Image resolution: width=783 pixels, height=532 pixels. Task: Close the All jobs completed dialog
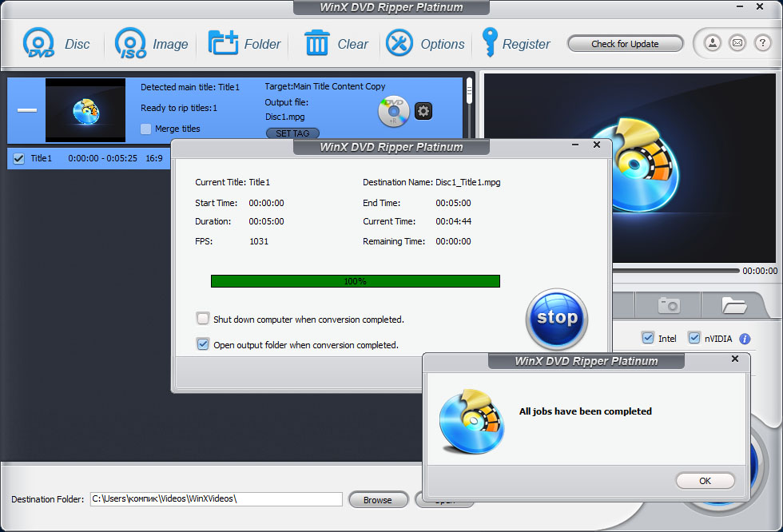pos(734,359)
